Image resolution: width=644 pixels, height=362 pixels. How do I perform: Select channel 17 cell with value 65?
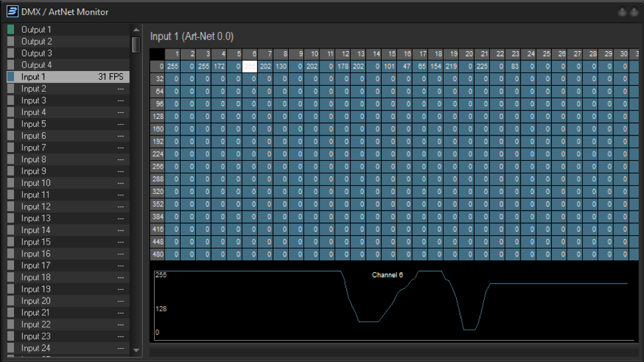tap(420, 66)
